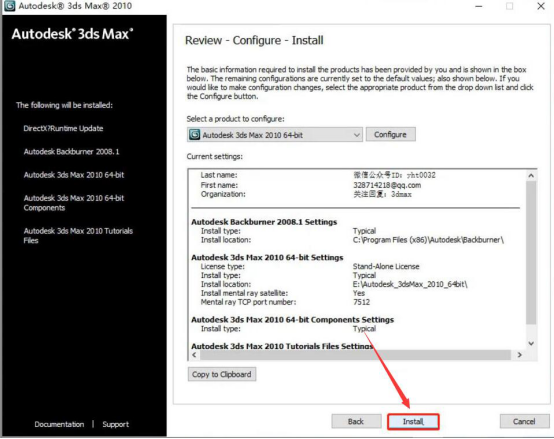The height and width of the screenshot is (439, 554).
Task: Click the horizontal scroll left arrow
Action: tap(194, 355)
